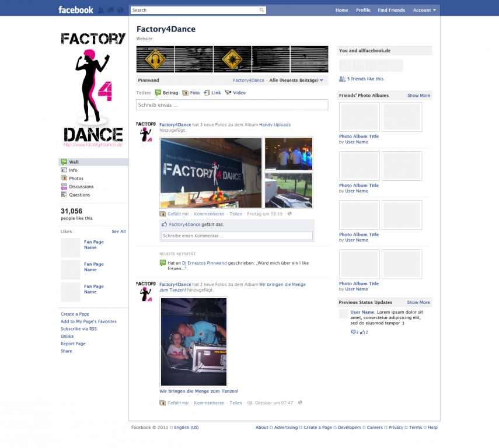The image size is (499, 448).
Task: Click the 'Schreib etwas ...' post box
Action: click(232, 104)
